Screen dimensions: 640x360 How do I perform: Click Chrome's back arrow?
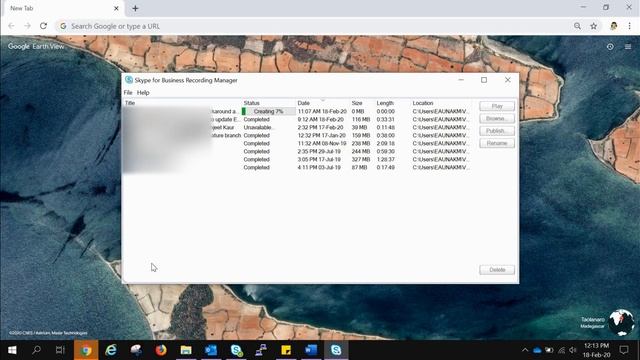click(11, 26)
